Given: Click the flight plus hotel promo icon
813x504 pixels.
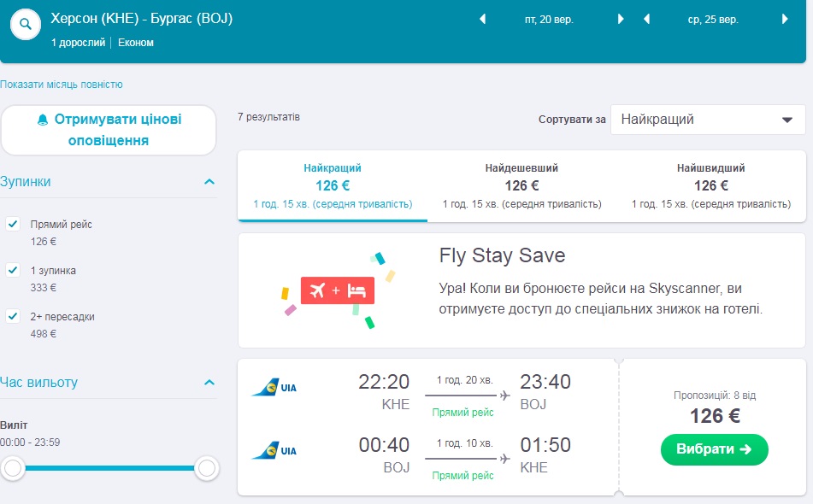Looking at the screenshot, I should tap(333, 290).
